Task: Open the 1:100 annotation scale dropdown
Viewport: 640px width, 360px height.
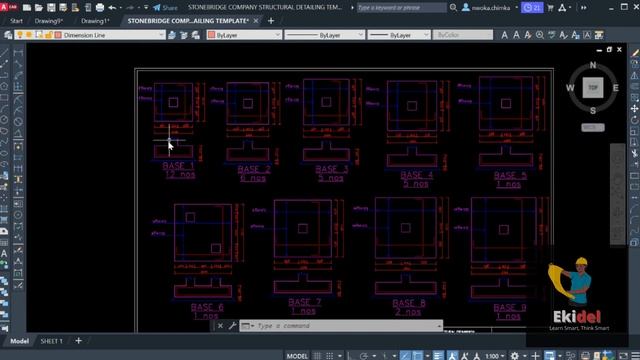Action: pos(495,356)
